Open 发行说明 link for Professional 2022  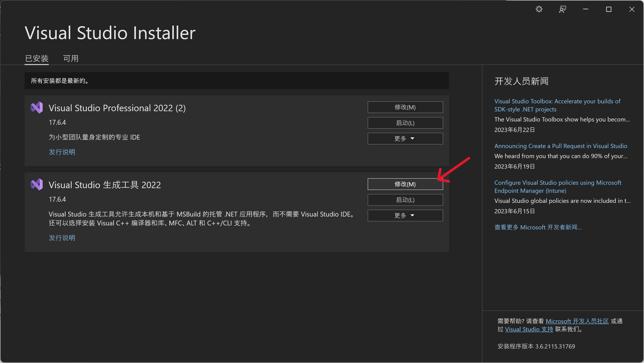(x=62, y=152)
